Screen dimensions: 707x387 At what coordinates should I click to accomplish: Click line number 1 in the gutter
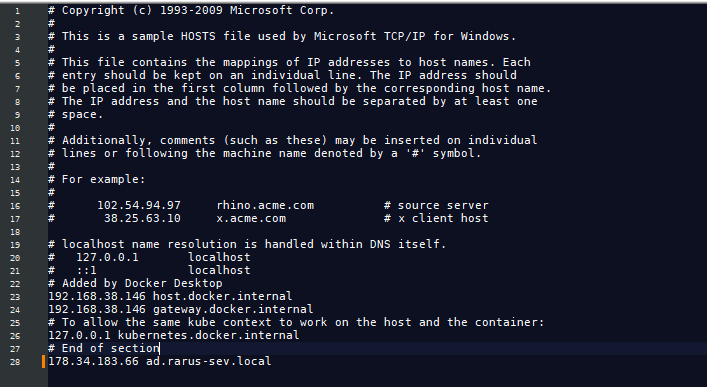17,11
